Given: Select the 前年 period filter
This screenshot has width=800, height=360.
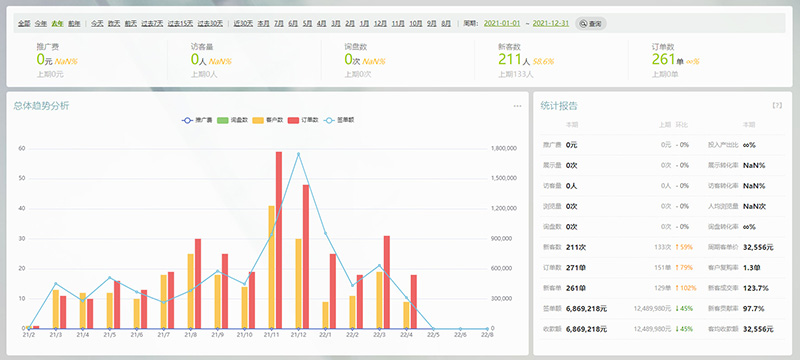Looking at the screenshot, I should point(74,23).
